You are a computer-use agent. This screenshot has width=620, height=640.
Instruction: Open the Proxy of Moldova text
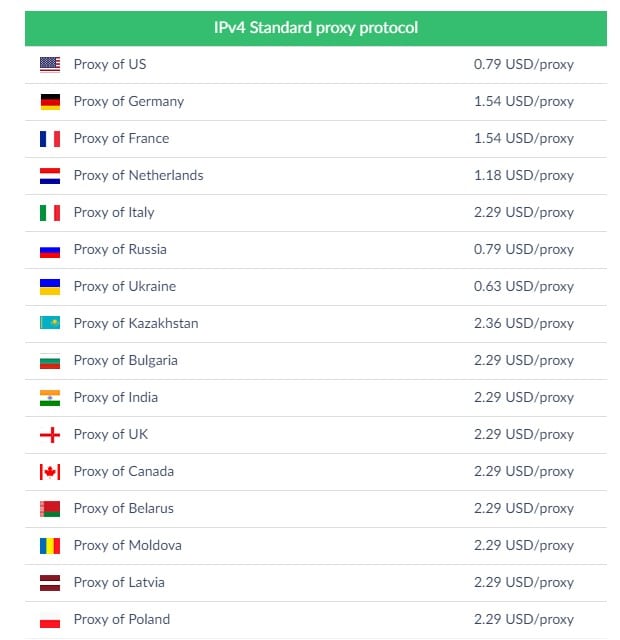[127, 545]
